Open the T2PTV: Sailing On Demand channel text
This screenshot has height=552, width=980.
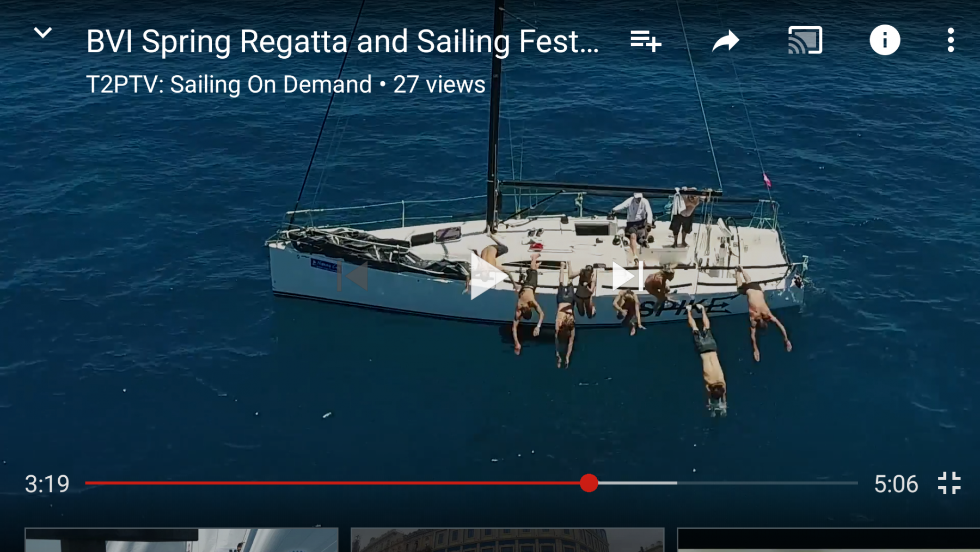[229, 84]
